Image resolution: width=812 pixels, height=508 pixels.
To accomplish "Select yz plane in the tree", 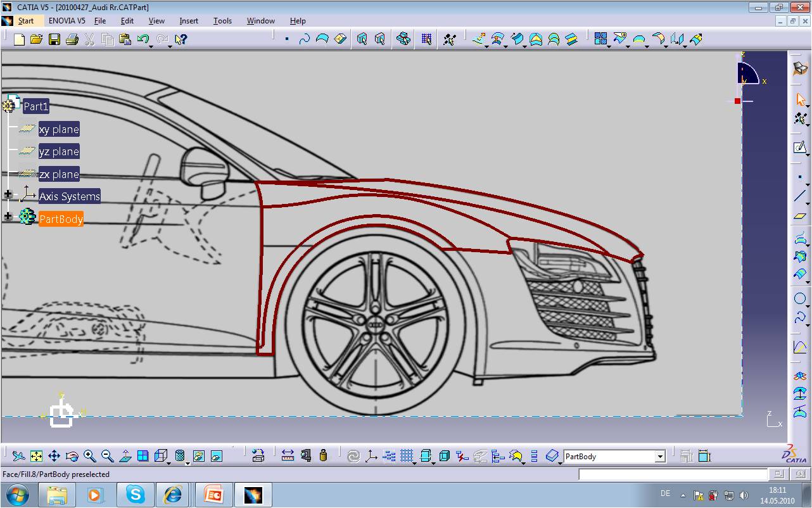I will (x=59, y=151).
